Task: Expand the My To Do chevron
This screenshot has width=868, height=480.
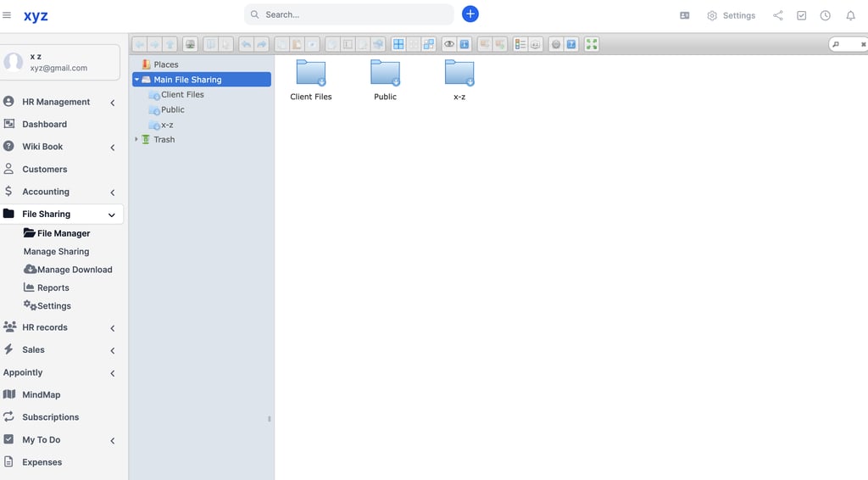Action: (113, 441)
